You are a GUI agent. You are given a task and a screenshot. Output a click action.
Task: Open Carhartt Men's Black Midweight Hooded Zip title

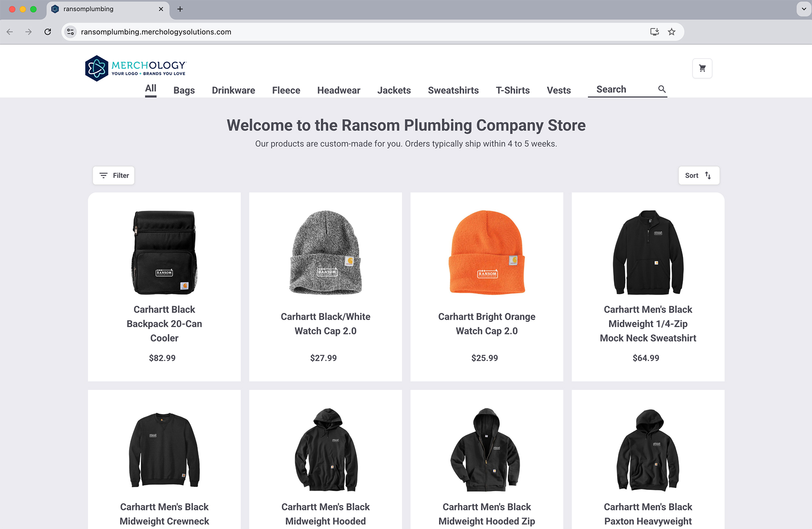(x=487, y=514)
